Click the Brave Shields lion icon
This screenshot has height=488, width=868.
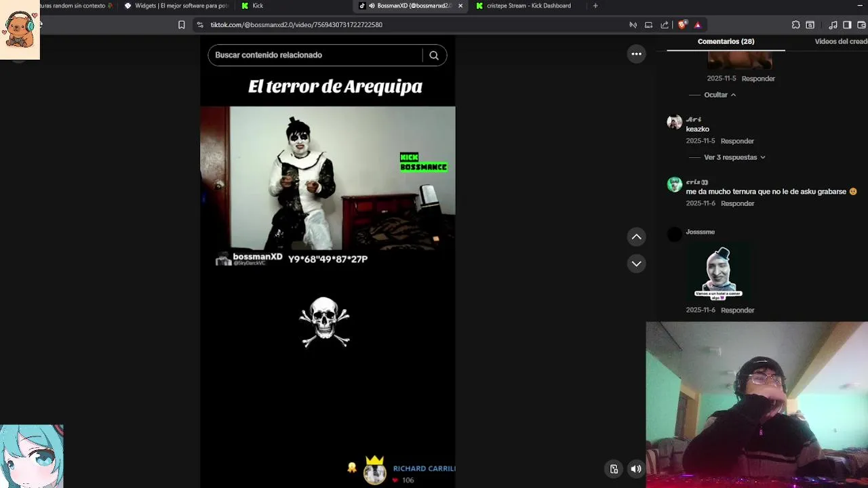[x=682, y=25]
